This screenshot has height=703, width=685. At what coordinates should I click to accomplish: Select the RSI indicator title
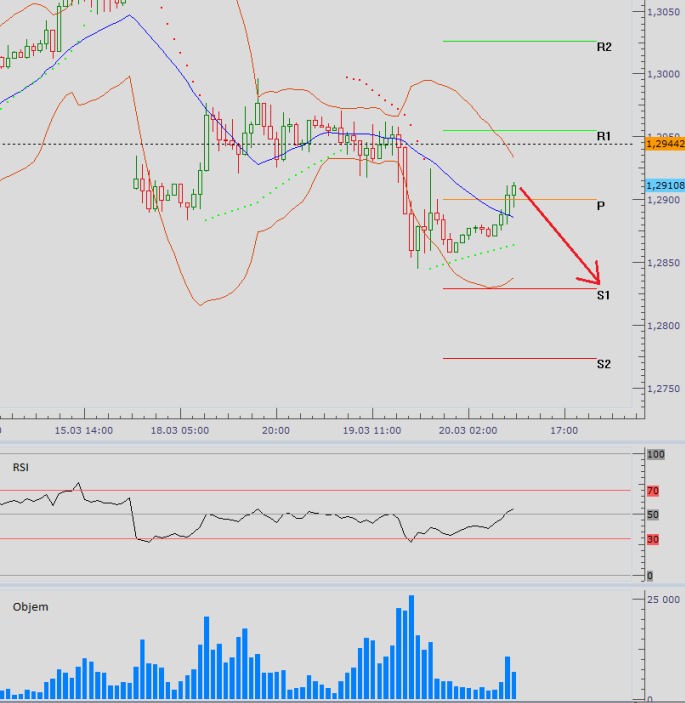tap(21, 468)
